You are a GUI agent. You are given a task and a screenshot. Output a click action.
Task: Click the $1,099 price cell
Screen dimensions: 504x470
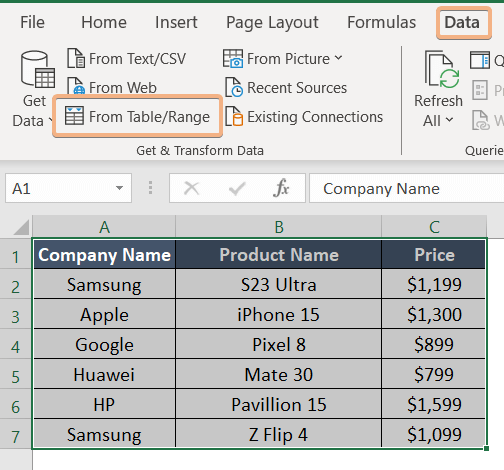(x=434, y=434)
